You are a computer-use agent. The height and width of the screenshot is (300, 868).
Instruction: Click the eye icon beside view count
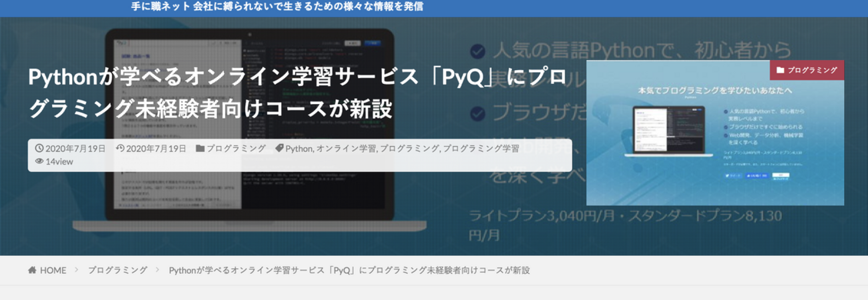click(x=39, y=161)
